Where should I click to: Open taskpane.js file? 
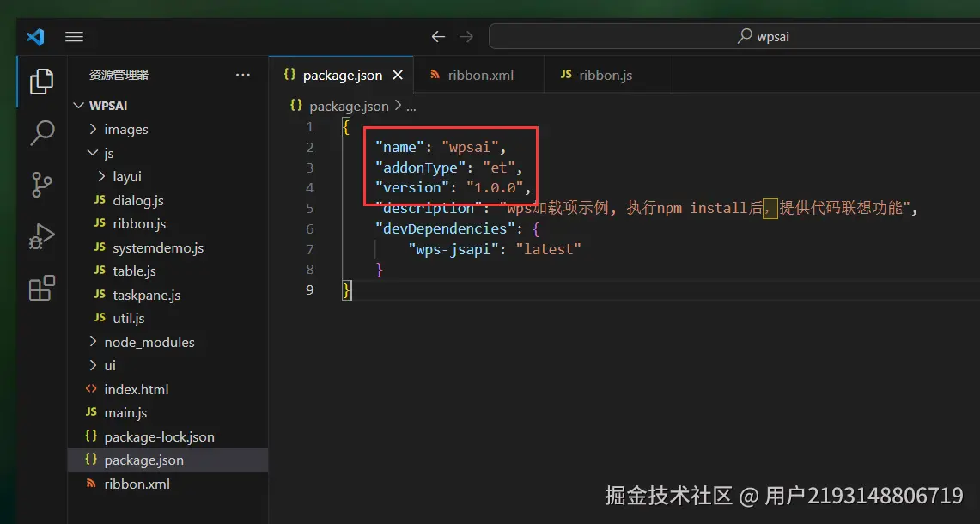pos(167,296)
